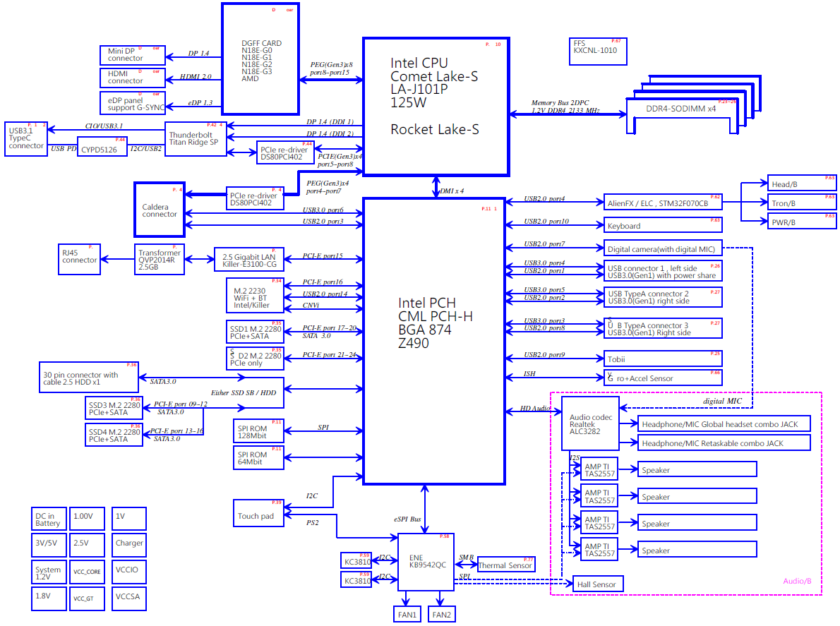The image size is (840, 626).
Task: Click the RJ45 connector box
Action: coord(79,256)
